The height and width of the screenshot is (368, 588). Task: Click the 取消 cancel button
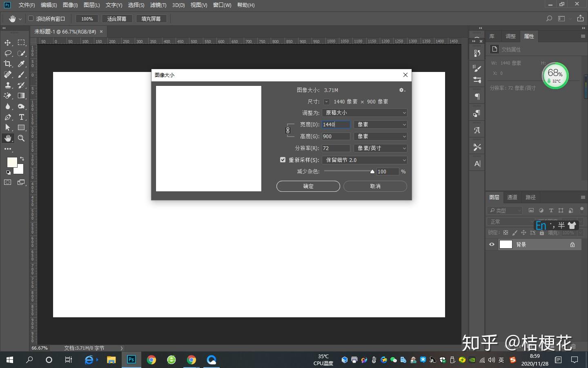[375, 186]
